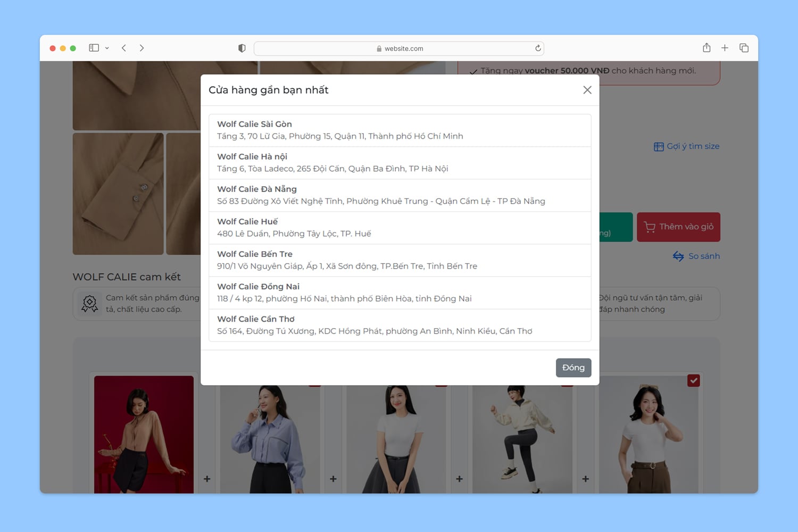The height and width of the screenshot is (532, 798).
Task: Choose Wolf Calie Cần Thơ store
Action: (400, 325)
